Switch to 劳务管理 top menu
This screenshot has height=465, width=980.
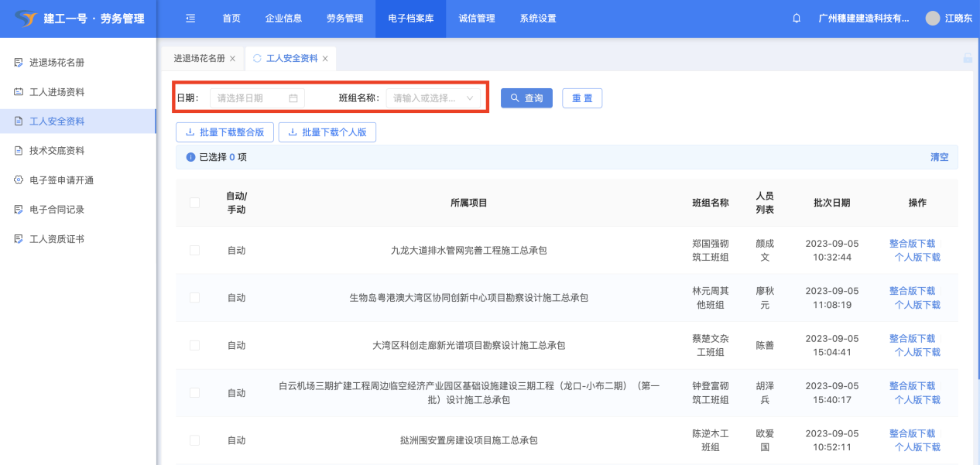tap(344, 19)
